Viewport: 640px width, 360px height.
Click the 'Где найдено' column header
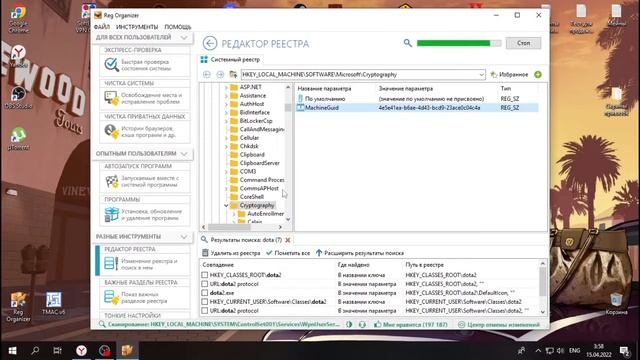(353, 265)
